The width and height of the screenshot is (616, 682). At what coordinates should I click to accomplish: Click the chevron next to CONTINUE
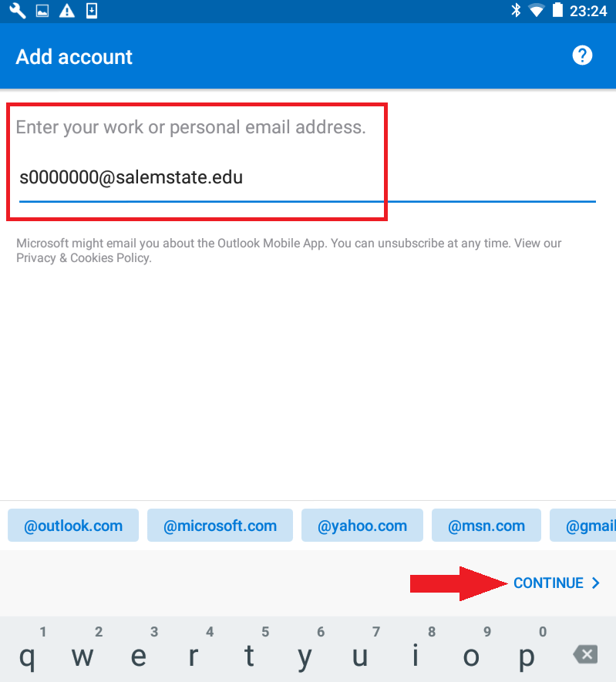(595, 583)
